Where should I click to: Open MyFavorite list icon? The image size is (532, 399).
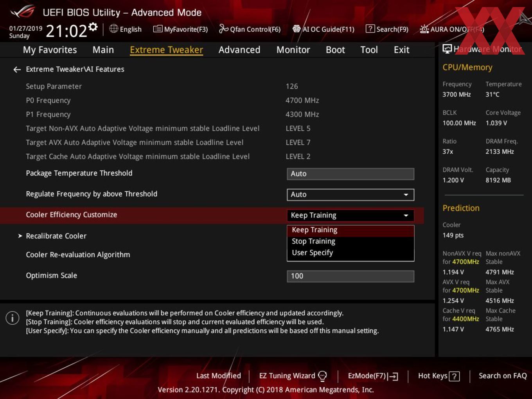coord(158,29)
